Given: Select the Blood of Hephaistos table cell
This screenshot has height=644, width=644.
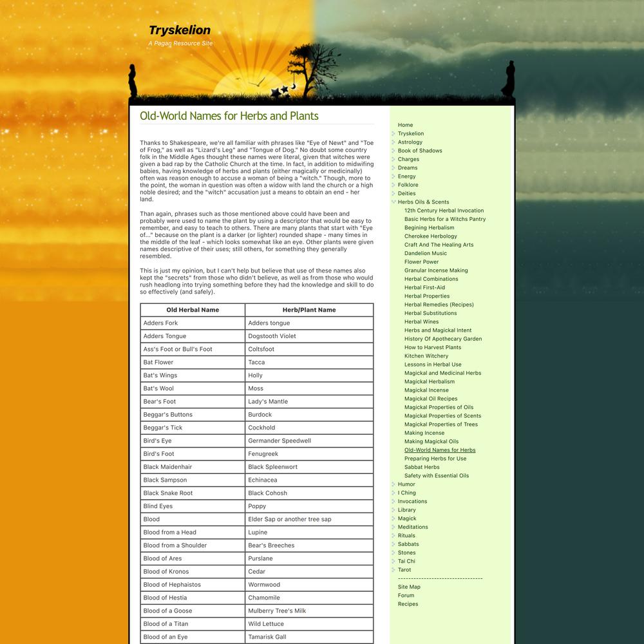Looking at the screenshot, I should coord(193,585).
